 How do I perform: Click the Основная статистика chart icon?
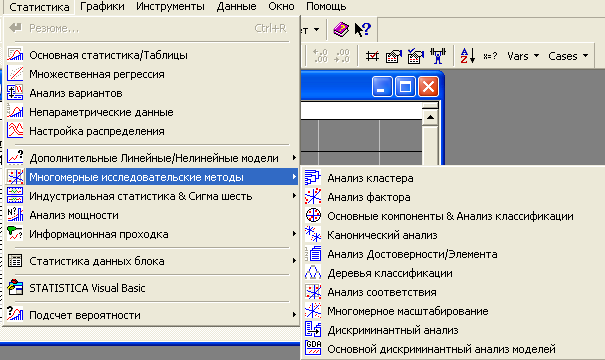click(15, 55)
